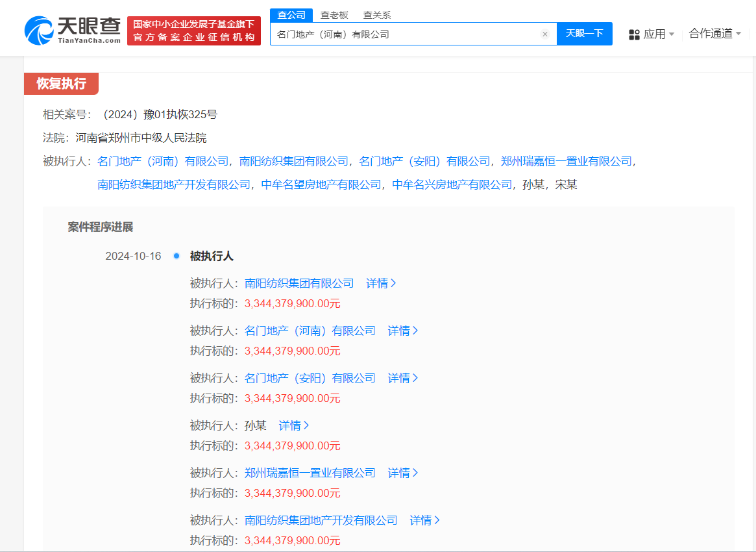Open 南阳纺织集团有限公司 in the header 被执行人 list

(x=293, y=161)
